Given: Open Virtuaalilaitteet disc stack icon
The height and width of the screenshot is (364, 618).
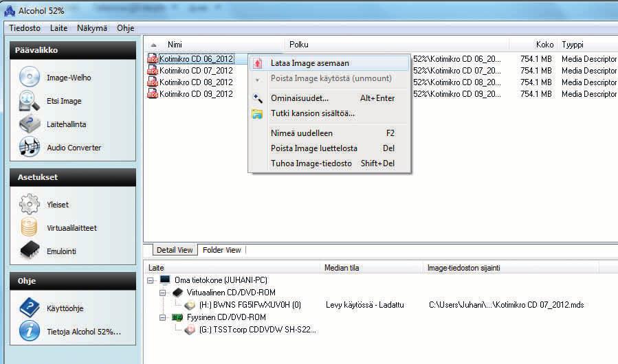Looking at the screenshot, I should pos(29,227).
